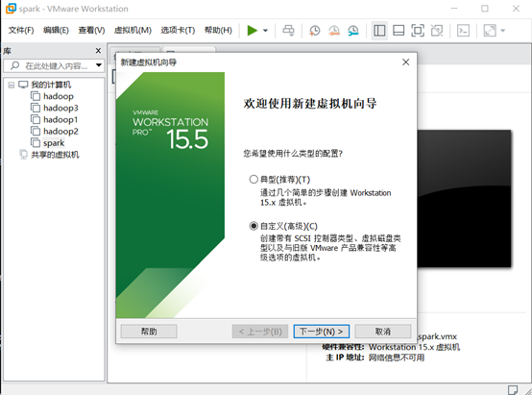The image size is (532, 395).
Task: Select the hadoop virtual machine
Action: pyautogui.click(x=59, y=96)
